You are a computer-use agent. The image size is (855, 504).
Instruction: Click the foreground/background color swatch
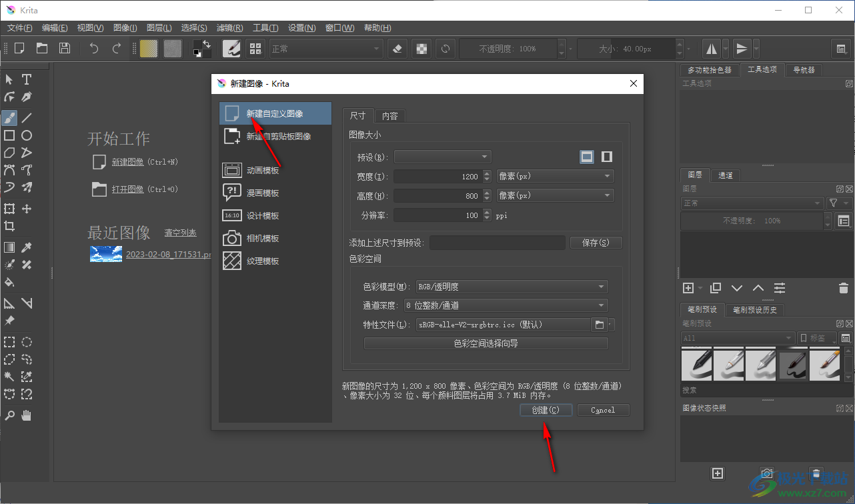201,48
